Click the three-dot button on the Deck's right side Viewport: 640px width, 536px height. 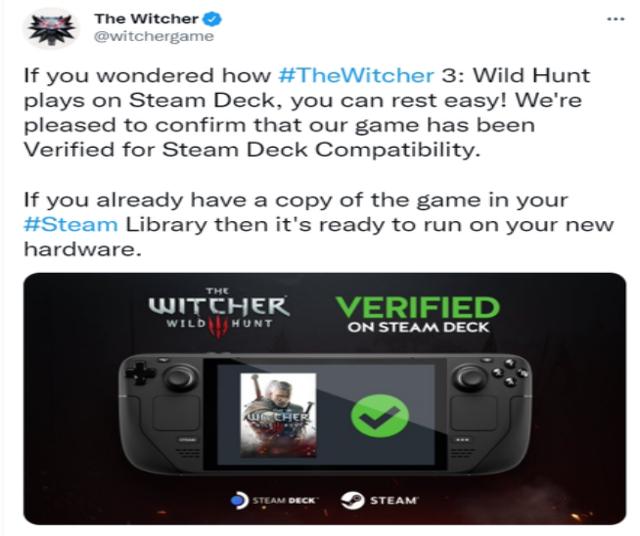(x=461, y=440)
